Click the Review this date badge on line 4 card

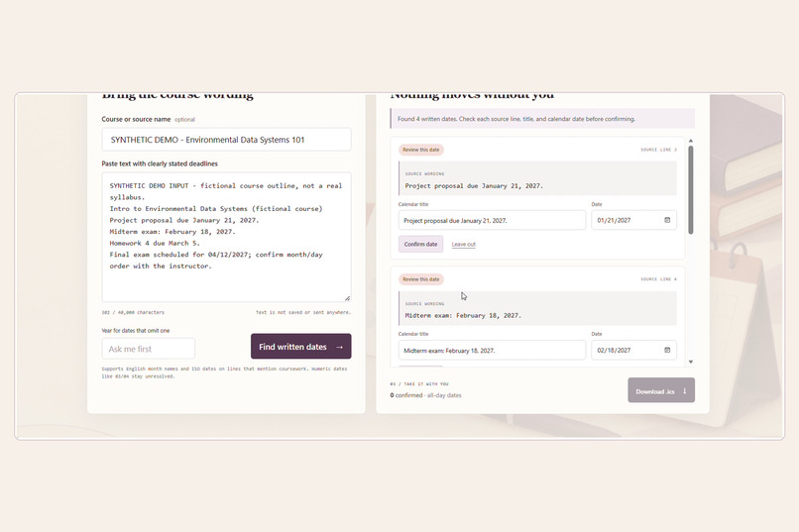(421, 279)
